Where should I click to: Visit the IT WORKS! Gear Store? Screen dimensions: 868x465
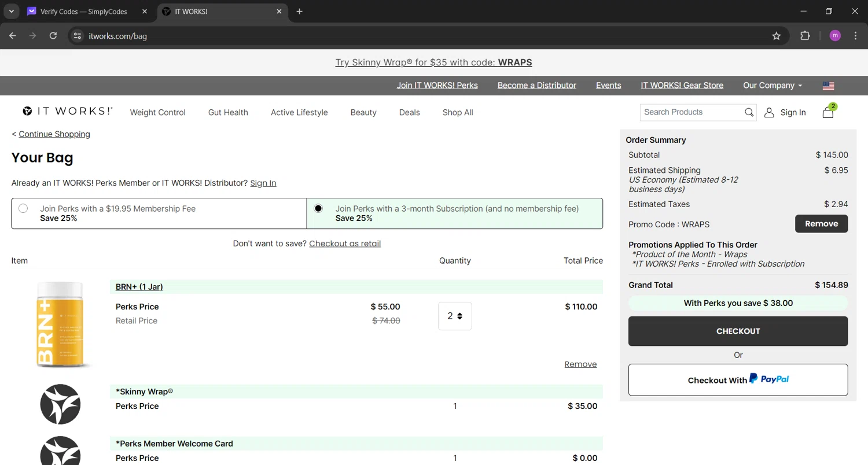click(682, 86)
